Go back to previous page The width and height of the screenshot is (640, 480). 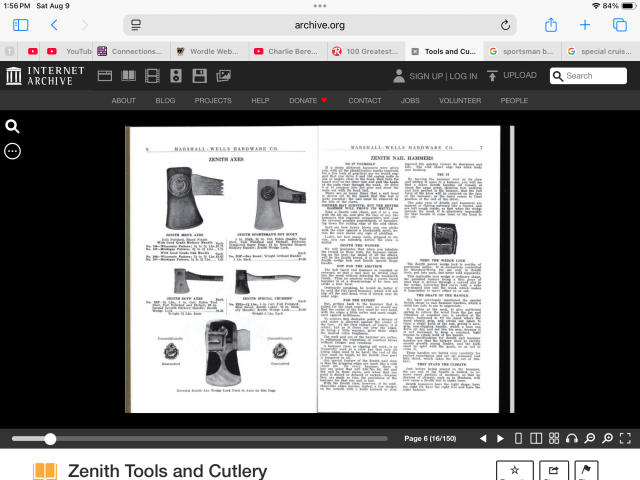(54, 25)
